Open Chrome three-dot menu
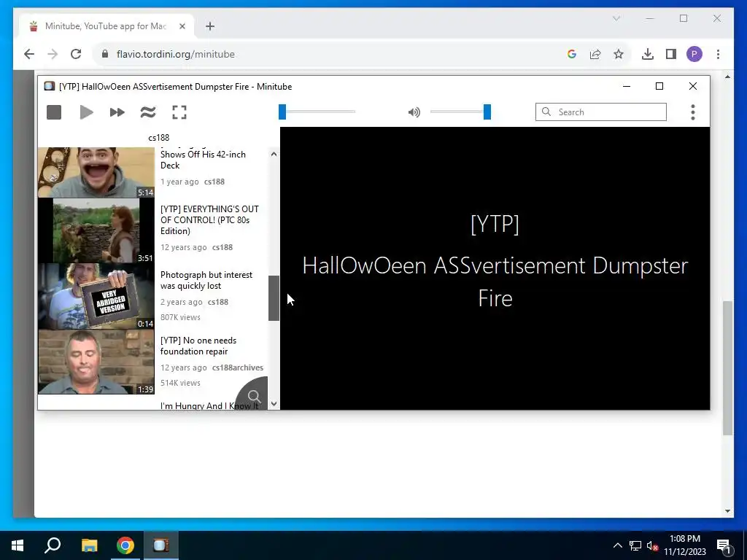The image size is (747, 560). [x=718, y=54]
